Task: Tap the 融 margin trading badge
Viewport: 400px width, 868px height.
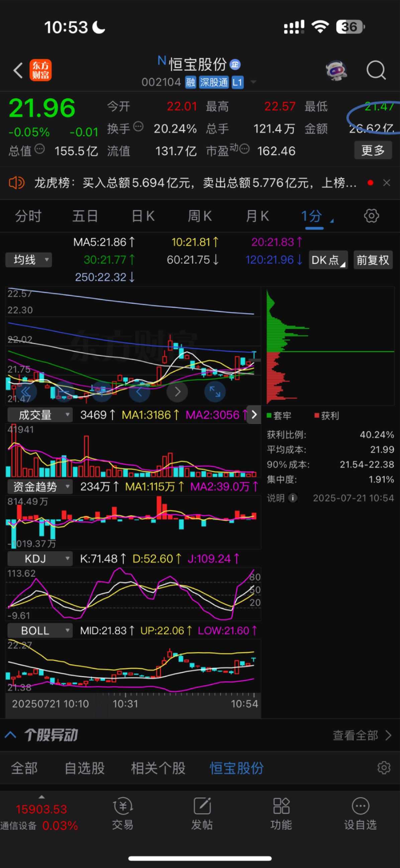Action: [x=191, y=82]
